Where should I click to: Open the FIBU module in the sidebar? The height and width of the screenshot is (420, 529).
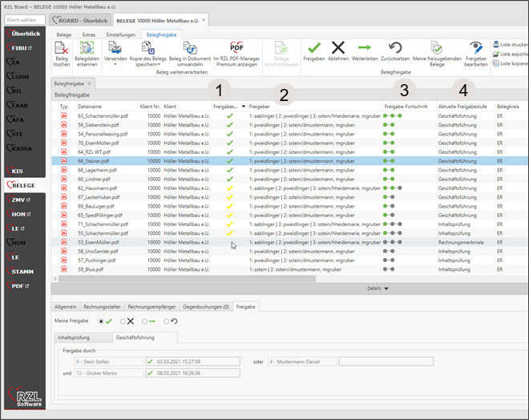coord(21,49)
